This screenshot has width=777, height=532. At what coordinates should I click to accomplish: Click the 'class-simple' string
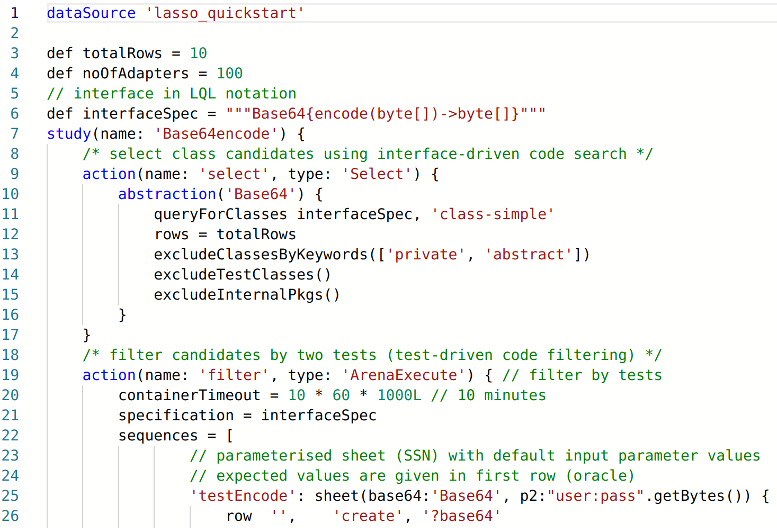point(493,214)
